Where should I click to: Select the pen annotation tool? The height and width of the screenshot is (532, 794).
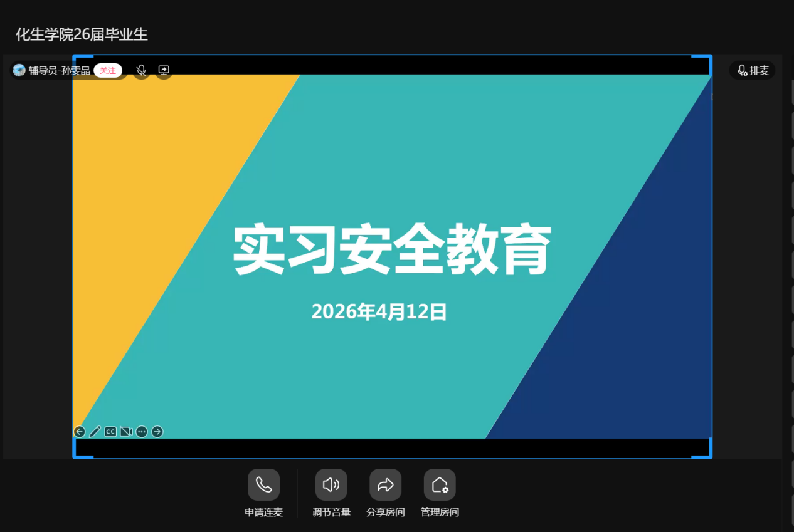click(x=95, y=431)
